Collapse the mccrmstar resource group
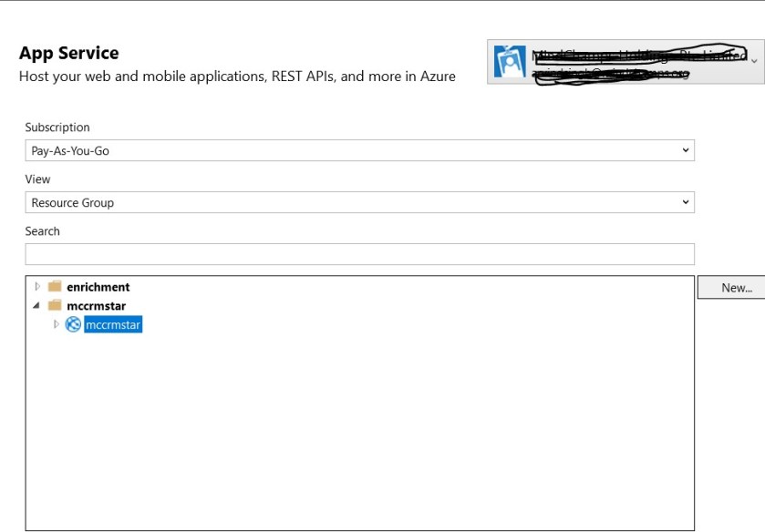 [37, 305]
